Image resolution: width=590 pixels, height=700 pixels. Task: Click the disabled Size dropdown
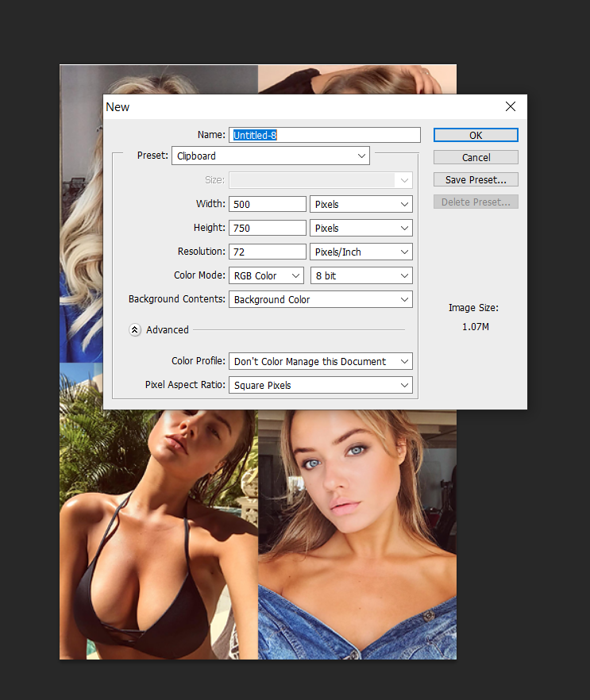pyautogui.click(x=321, y=180)
